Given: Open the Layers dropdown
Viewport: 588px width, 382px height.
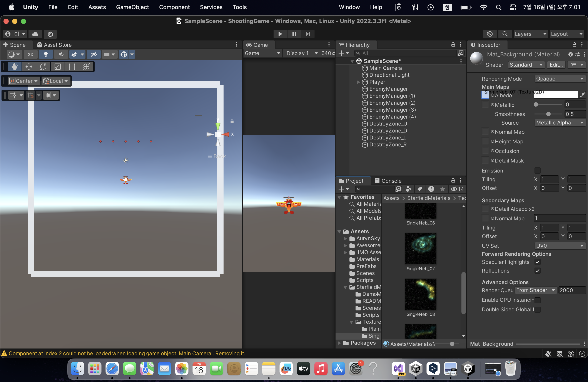Looking at the screenshot, I should pyautogui.click(x=530, y=34).
